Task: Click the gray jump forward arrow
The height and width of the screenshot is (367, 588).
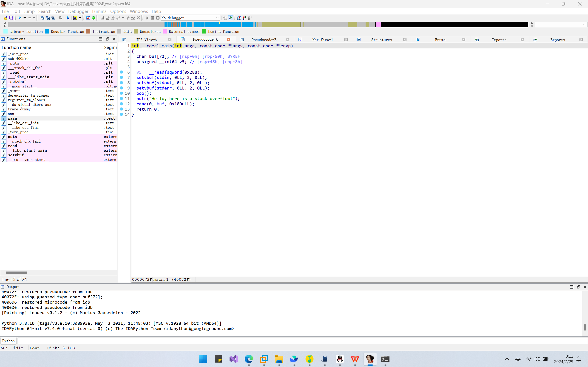Action: pyautogui.click(x=29, y=18)
